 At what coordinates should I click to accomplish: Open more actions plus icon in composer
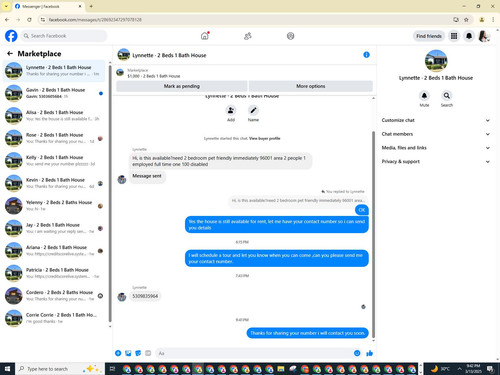[x=118, y=353]
